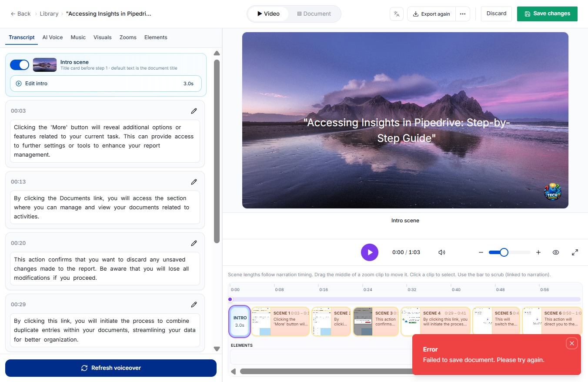Click Edit intro button
588x382 pixels.
pyautogui.click(x=106, y=84)
